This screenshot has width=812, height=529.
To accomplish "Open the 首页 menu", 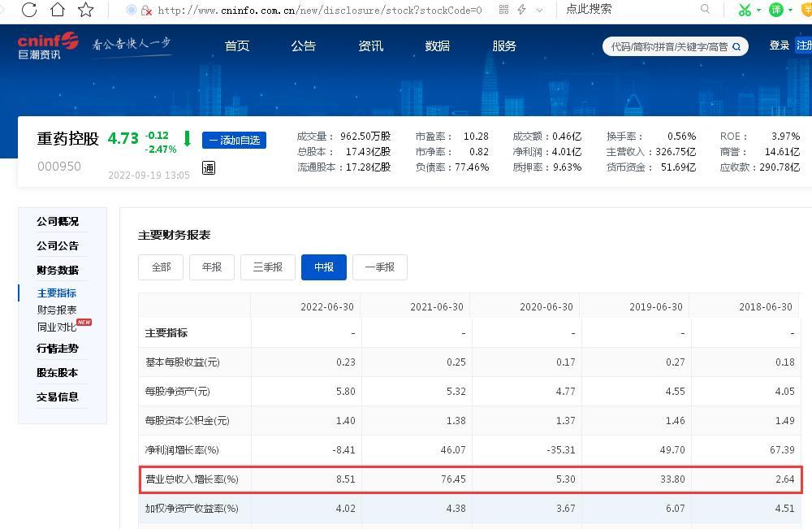I will point(237,46).
